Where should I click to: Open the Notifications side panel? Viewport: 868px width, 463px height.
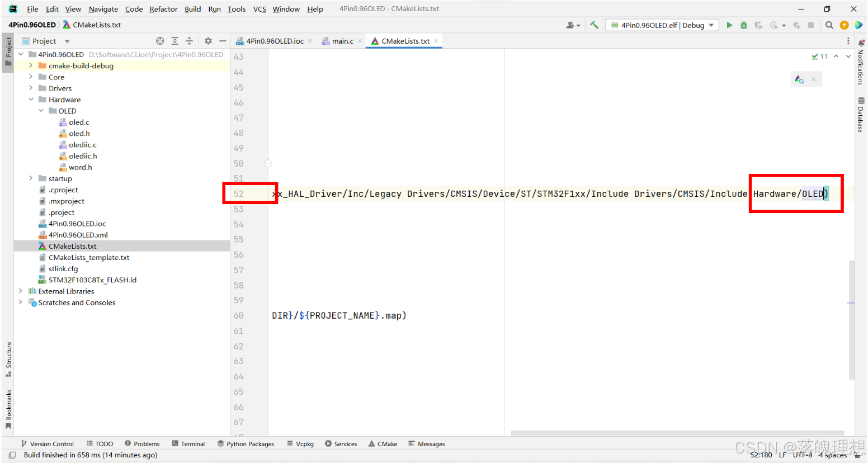click(x=861, y=63)
